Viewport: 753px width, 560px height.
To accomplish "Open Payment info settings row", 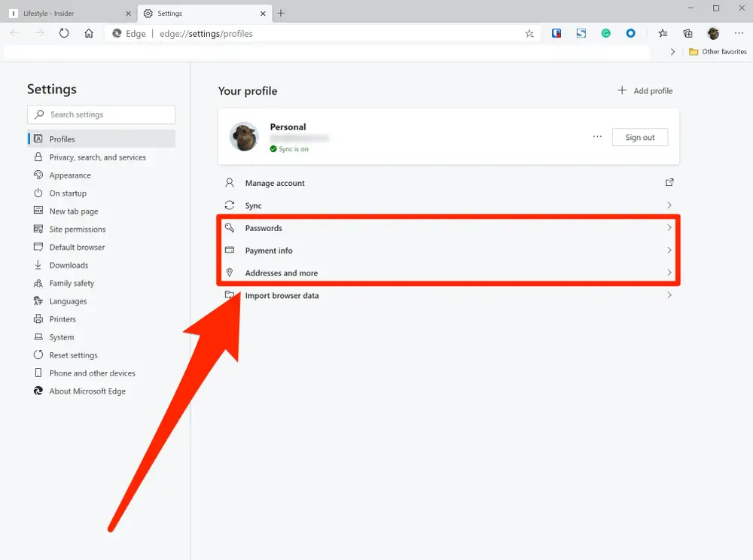I will 449,251.
